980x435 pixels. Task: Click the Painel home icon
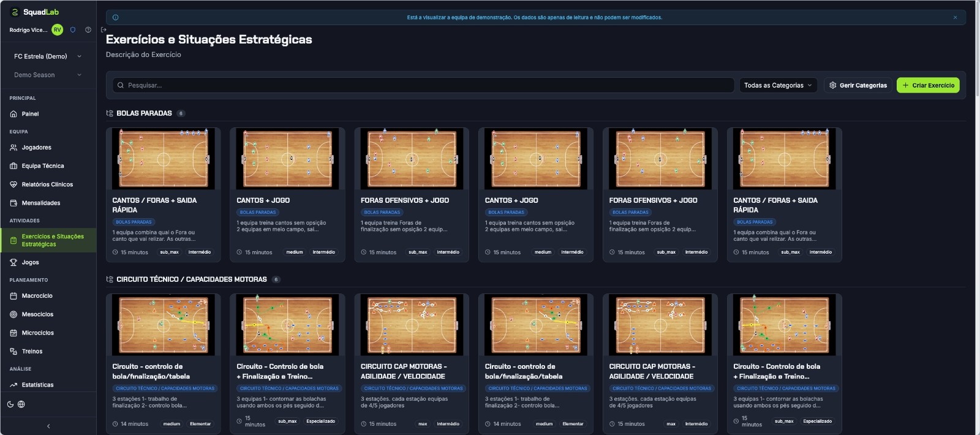(13, 114)
